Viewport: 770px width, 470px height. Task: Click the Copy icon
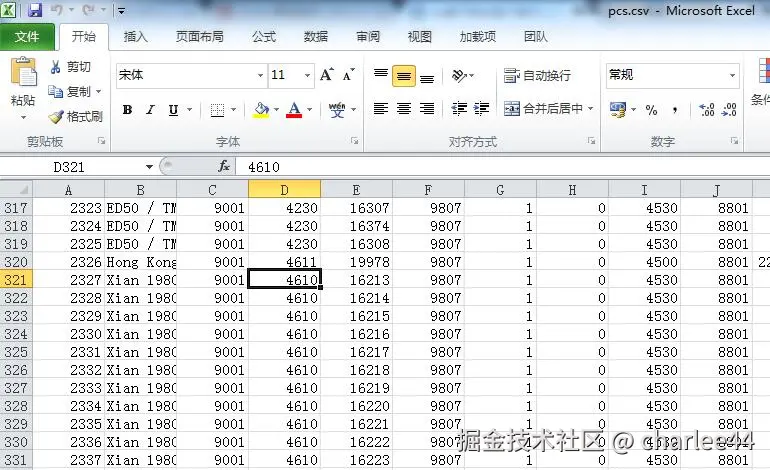tap(55, 91)
